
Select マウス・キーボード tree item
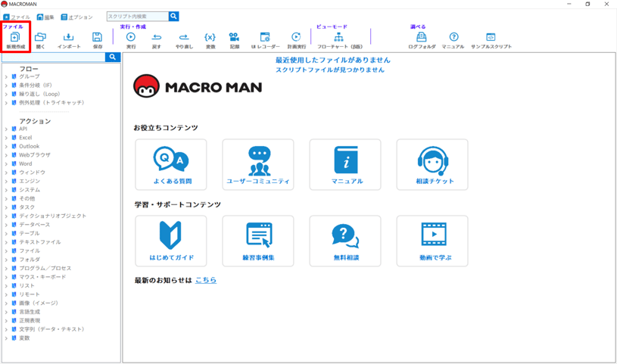pos(42,277)
